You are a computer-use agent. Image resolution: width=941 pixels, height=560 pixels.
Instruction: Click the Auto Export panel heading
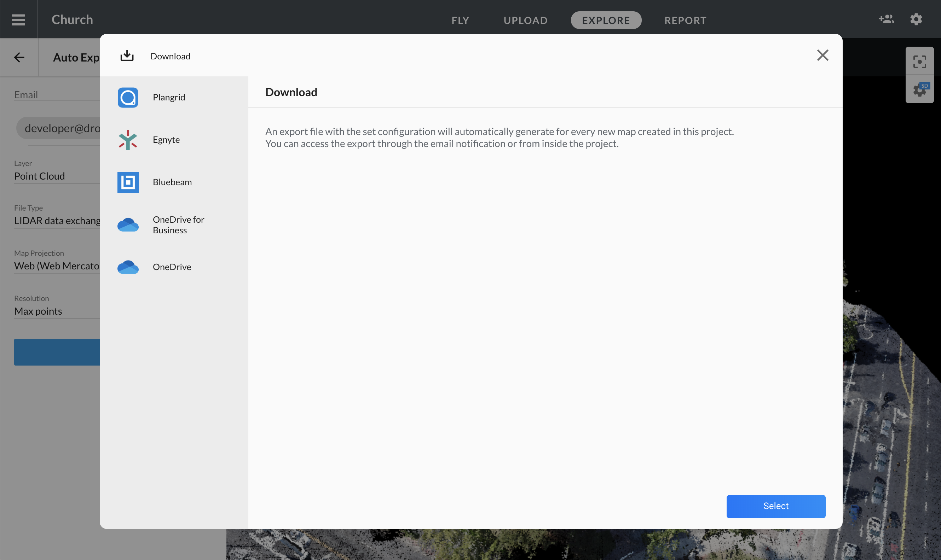point(76,57)
